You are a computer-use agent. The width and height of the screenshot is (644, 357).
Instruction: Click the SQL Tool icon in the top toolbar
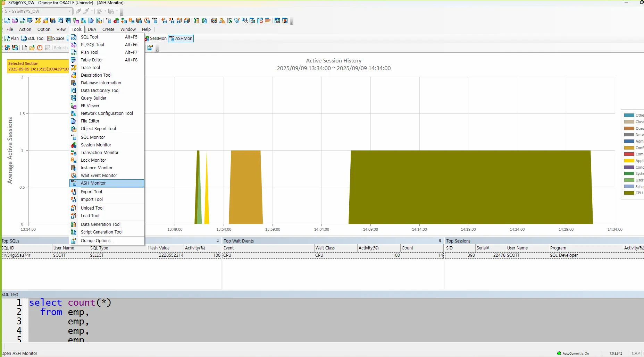[x=7, y=20]
